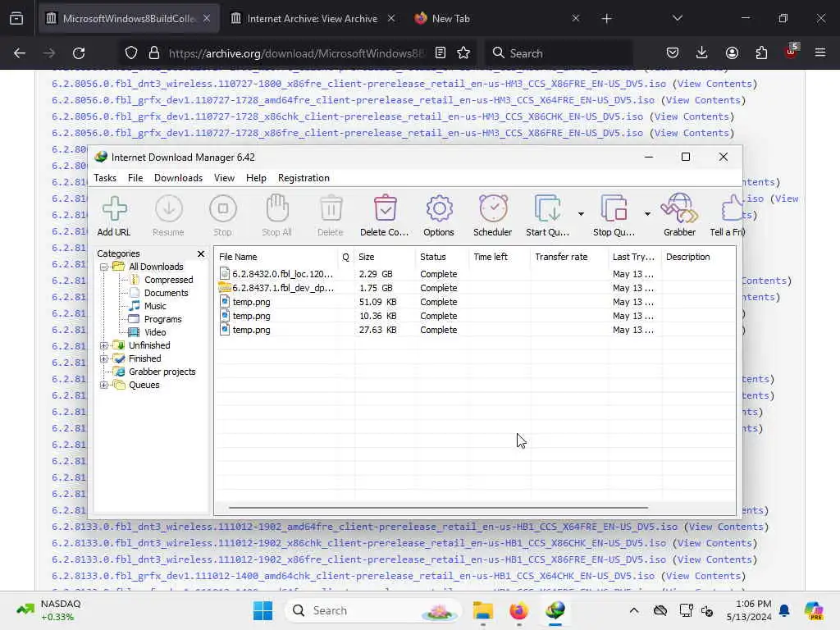This screenshot has height=630, width=840.
Task: Open the View menu in IDM
Action: click(x=224, y=178)
